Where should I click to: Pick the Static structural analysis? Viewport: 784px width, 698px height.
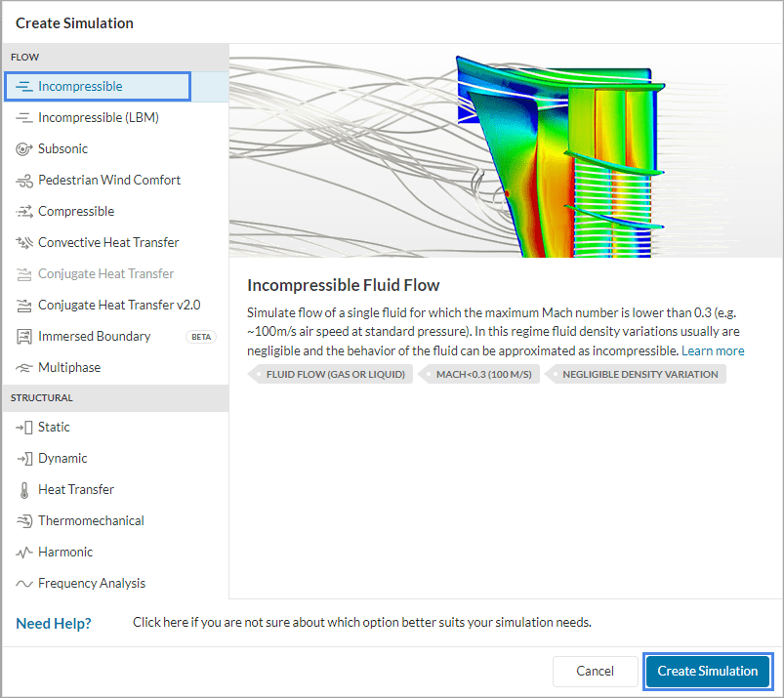(54, 428)
